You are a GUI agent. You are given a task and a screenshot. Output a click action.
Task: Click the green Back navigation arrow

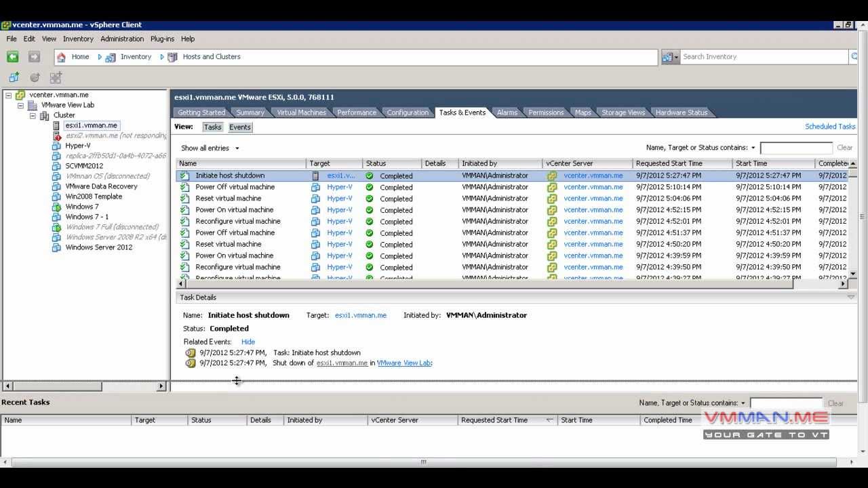point(12,57)
